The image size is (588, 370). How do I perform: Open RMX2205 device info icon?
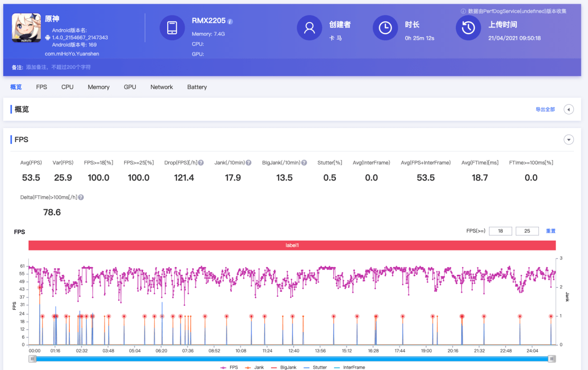click(x=230, y=22)
